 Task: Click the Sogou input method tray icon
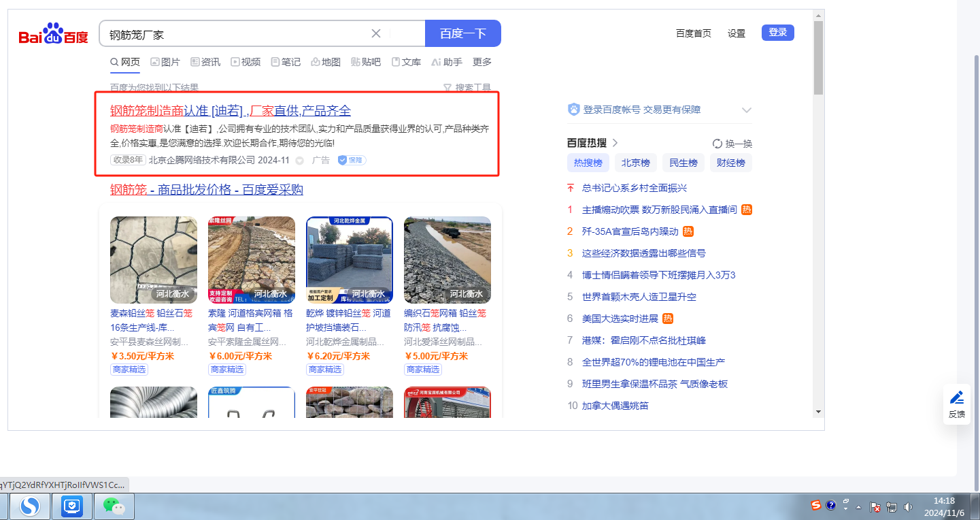[x=815, y=505]
